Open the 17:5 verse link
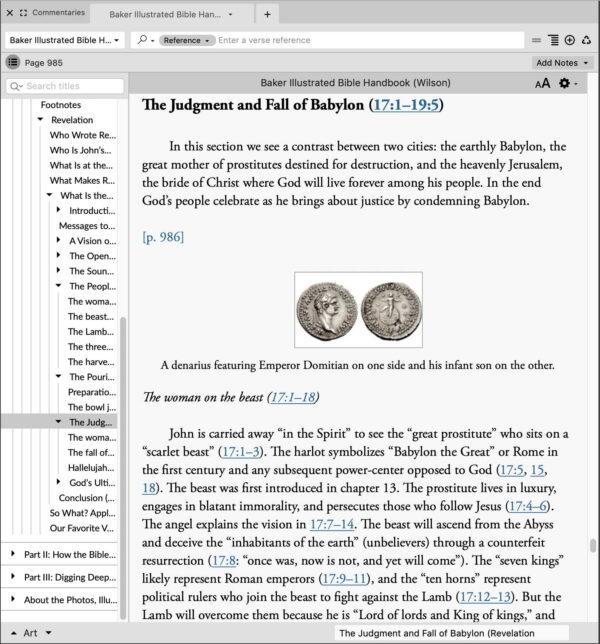 coord(512,470)
